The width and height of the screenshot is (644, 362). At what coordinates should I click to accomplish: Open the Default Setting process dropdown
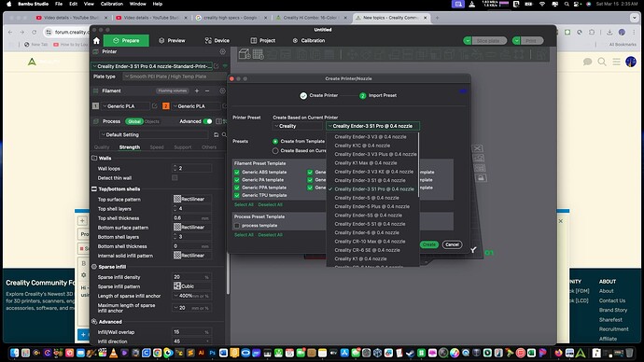point(155,134)
